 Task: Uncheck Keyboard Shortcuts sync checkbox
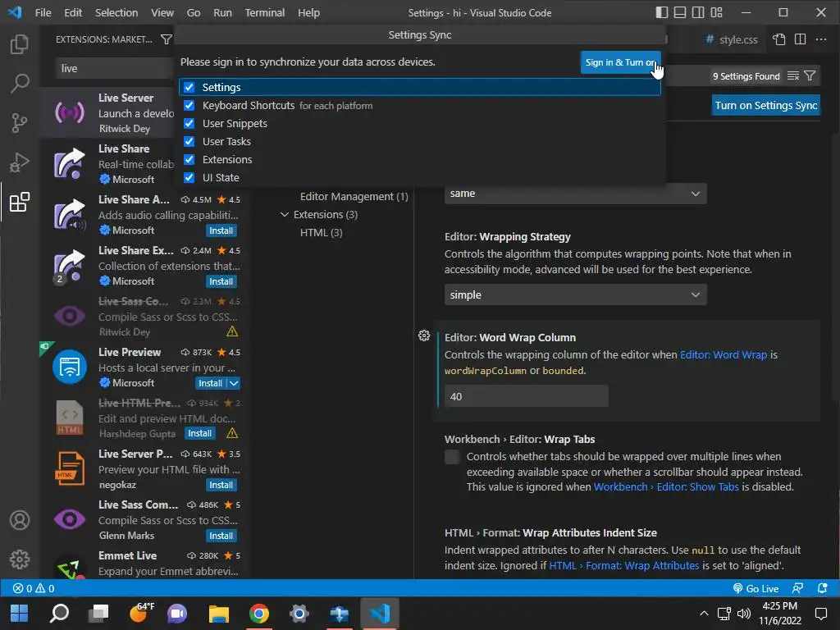189,106
